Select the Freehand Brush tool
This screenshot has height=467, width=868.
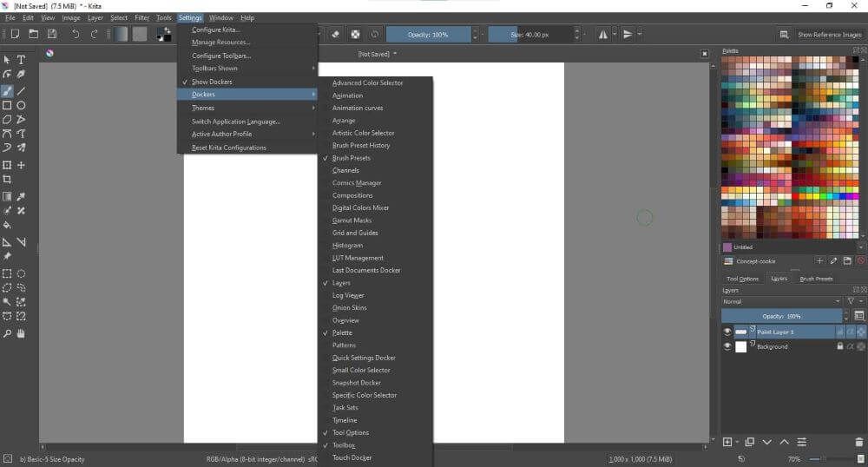coord(7,91)
